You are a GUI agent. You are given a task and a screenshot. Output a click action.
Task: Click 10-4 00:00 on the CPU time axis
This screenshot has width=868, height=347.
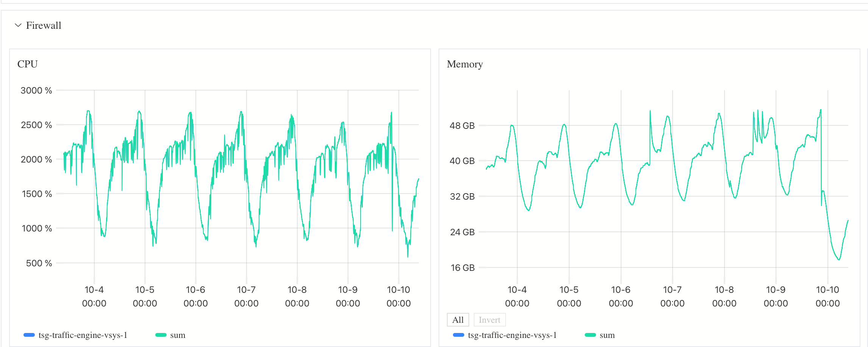94,296
